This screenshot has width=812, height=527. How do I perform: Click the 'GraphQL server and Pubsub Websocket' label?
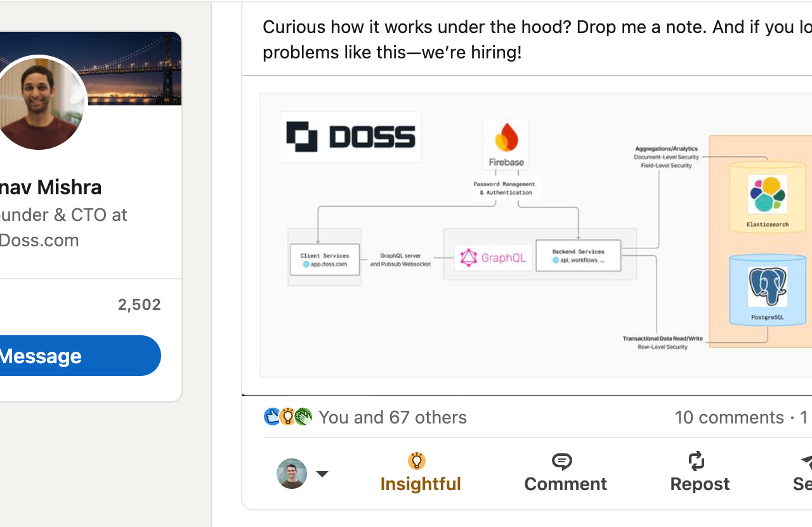click(400, 260)
